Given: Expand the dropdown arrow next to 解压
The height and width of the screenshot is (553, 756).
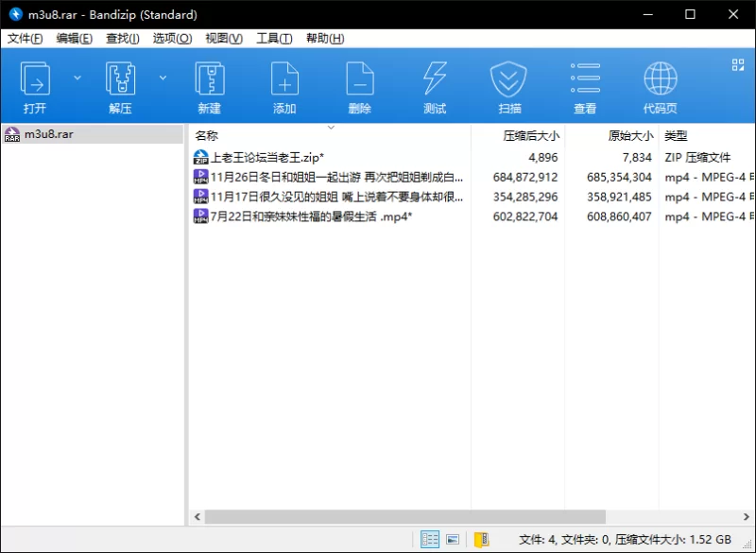Looking at the screenshot, I should coord(163,78).
